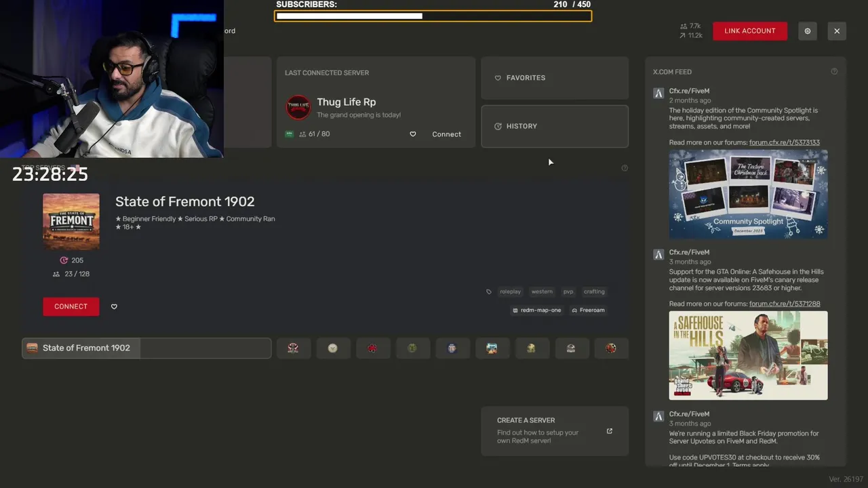Click the flag icon beside 61 / 80
Viewport: 868px width, 488px height.
pyautogui.click(x=289, y=134)
